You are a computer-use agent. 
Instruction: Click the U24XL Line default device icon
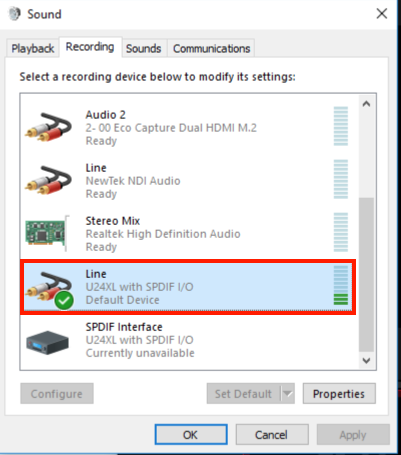click(49, 289)
